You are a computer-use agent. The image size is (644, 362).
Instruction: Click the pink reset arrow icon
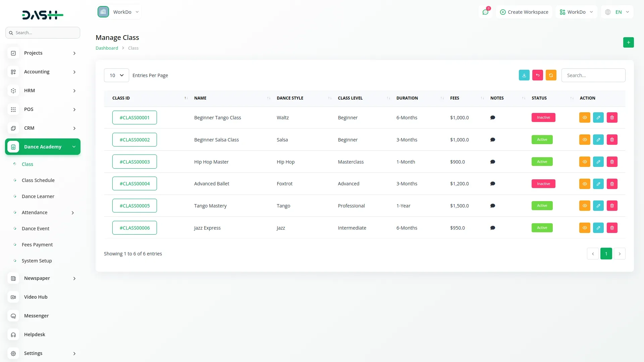(x=537, y=75)
